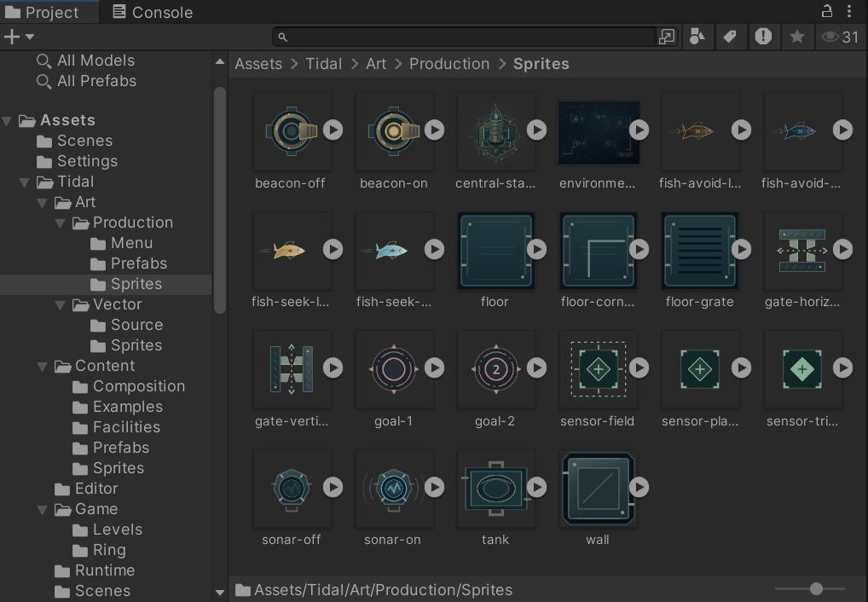Select the sonar-off sprite thumbnail
Screen dimensions: 868x602
[x=292, y=489]
